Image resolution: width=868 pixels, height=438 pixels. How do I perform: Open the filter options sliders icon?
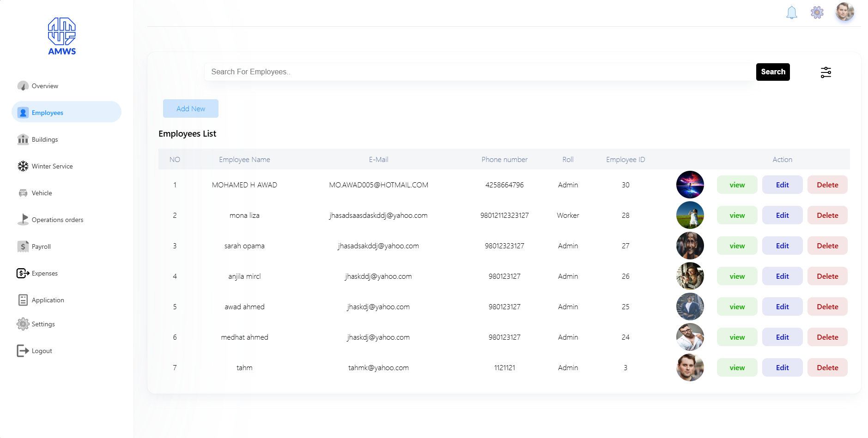pos(826,72)
